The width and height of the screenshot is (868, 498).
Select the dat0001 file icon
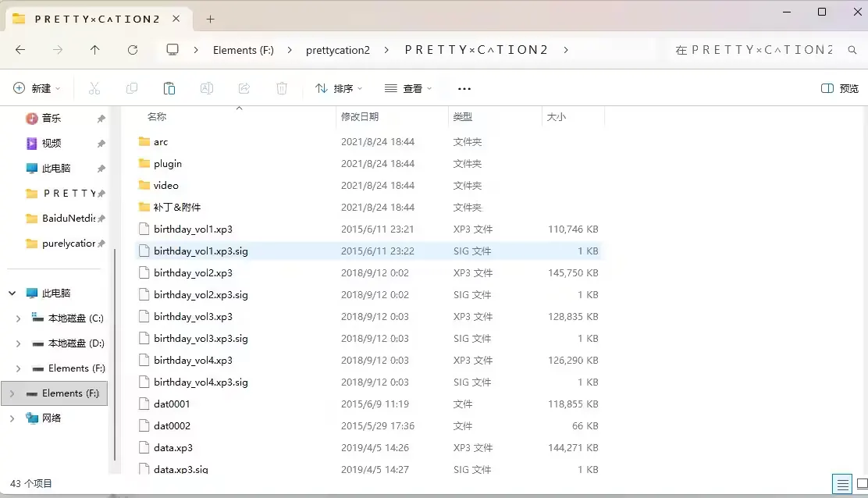[144, 404]
